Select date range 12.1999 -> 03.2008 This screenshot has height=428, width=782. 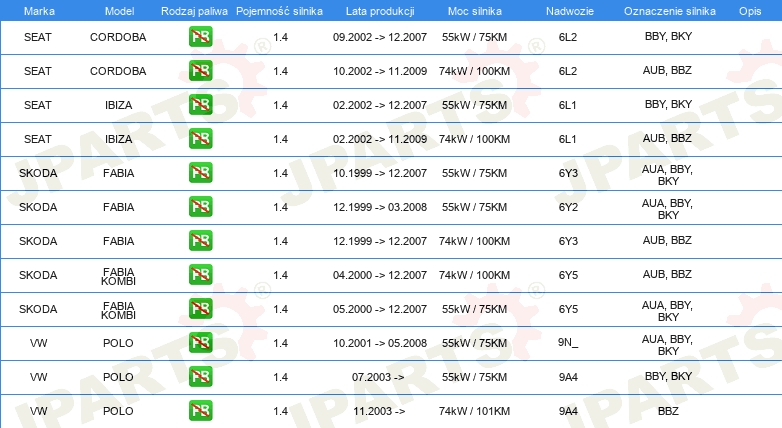[380, 207]
